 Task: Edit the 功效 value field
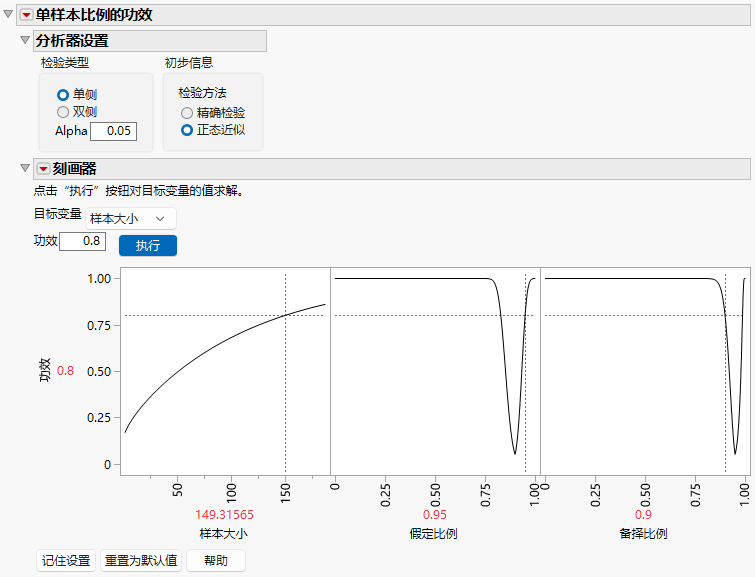pyautogui.click(x=82, y=241)
